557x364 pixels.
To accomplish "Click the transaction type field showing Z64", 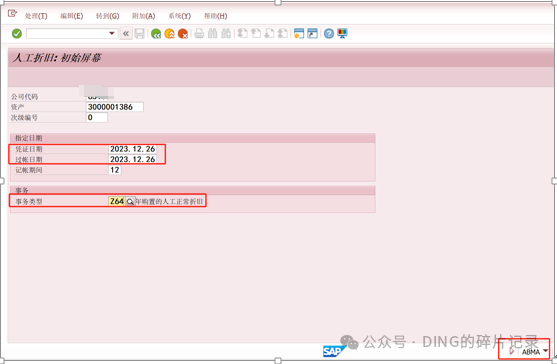I will pos(117,201).
